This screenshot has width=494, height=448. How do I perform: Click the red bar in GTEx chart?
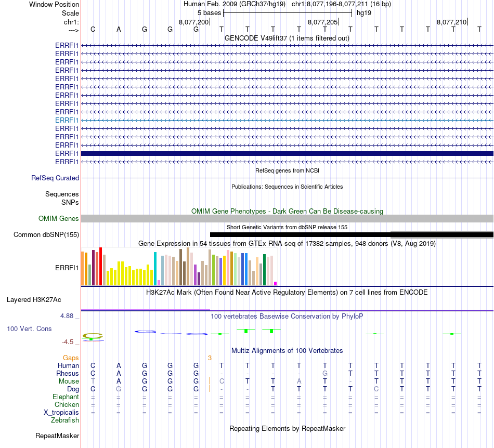100,266
